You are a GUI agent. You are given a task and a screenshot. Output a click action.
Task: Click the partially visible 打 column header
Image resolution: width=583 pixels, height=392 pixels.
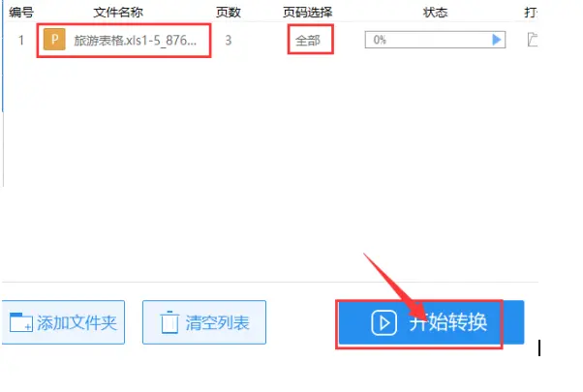(531, 13)
